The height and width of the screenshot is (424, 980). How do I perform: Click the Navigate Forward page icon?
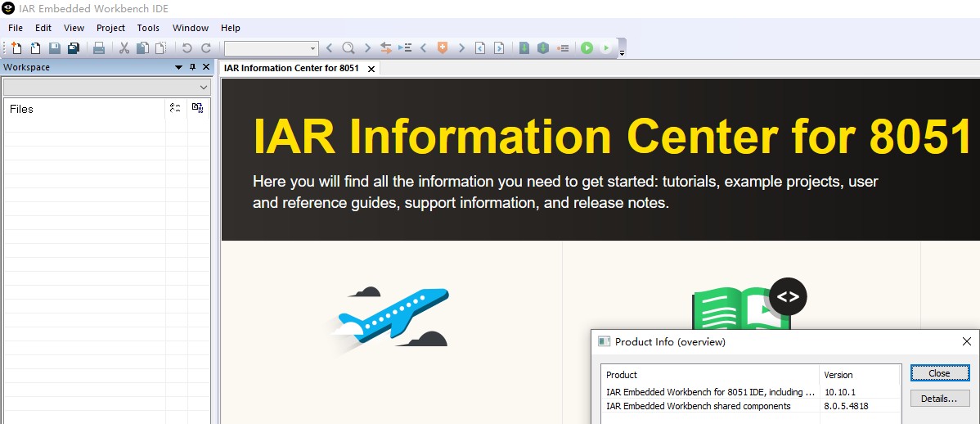click(499, 48)
